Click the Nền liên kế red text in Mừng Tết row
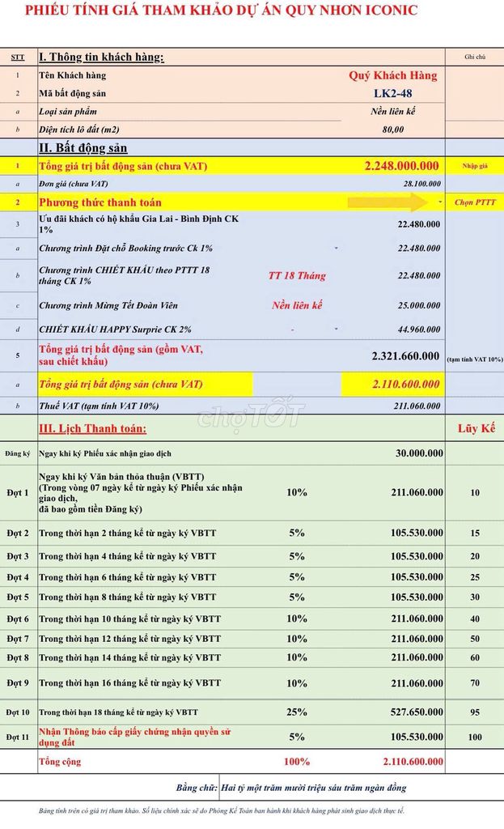Image resolution: width=504 pixels, height=829 pixels. [297, 305]
